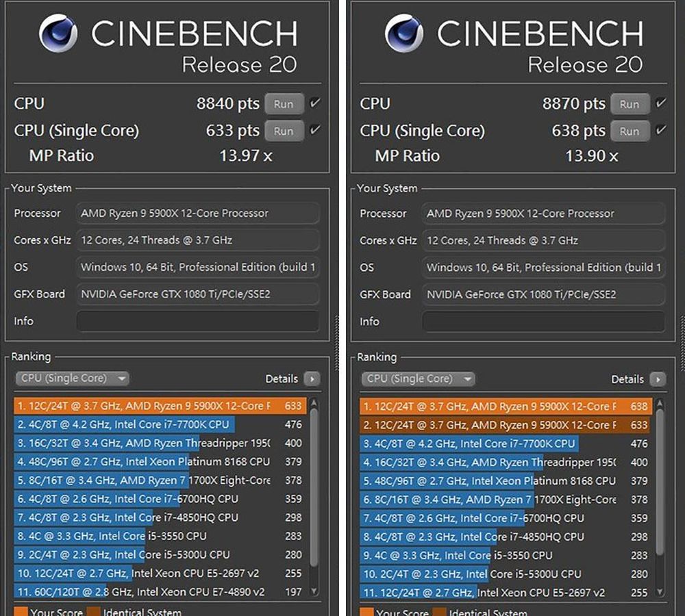Click Run next to CPU (Single Core) in left window
Viewport: 685px width, 616px height.
click(x=284, y=131)
